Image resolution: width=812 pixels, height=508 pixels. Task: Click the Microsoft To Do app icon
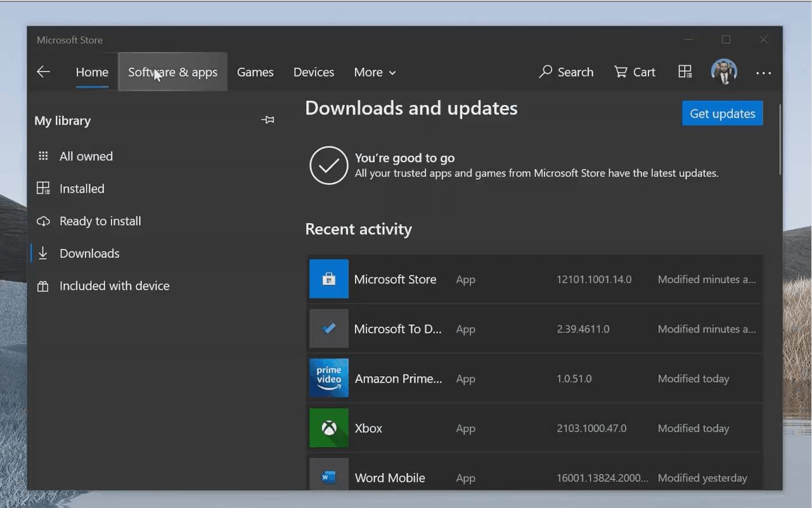coord(329,328)
